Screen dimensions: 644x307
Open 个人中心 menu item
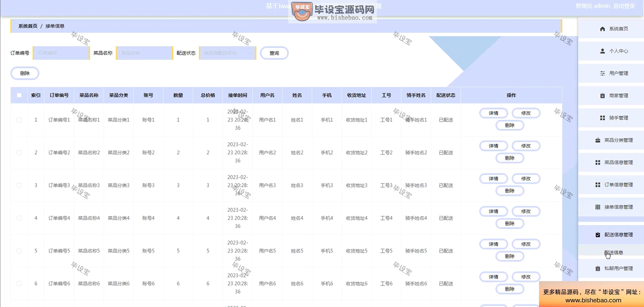click(x=611, y=51)
